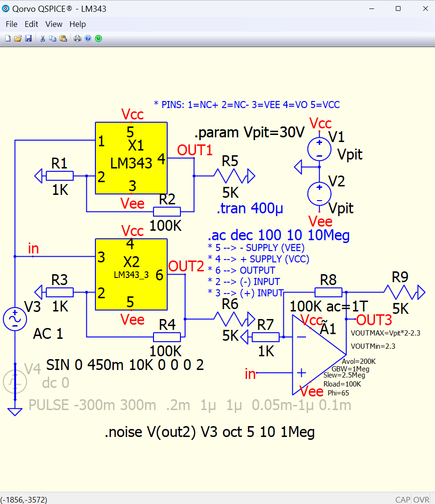
Task: Open help via the blue question mark icon
Action: pos(88,39)
